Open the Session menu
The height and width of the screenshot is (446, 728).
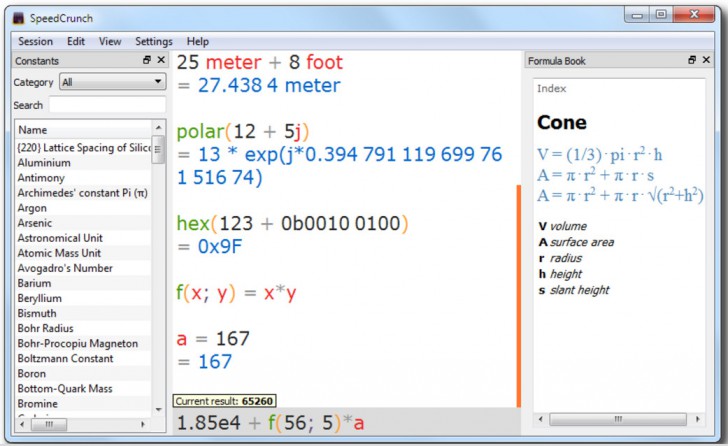pyautogui.click(x=35, y=41)
